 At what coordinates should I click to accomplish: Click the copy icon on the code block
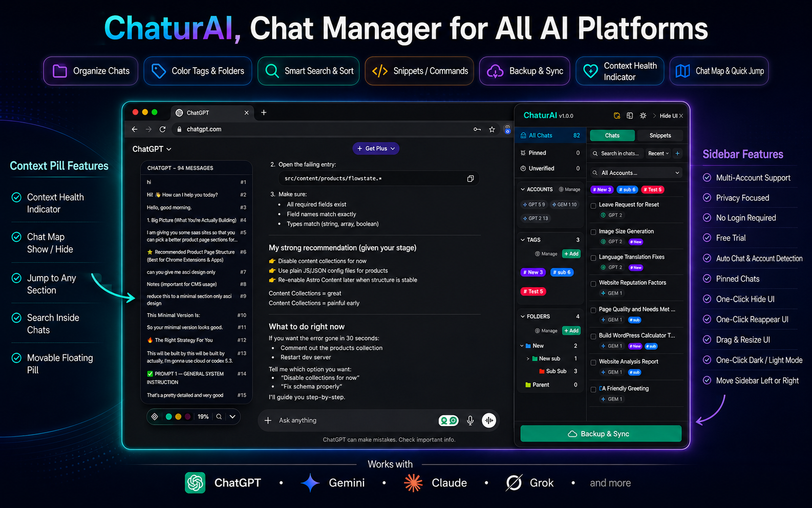(x=470, y=179)
